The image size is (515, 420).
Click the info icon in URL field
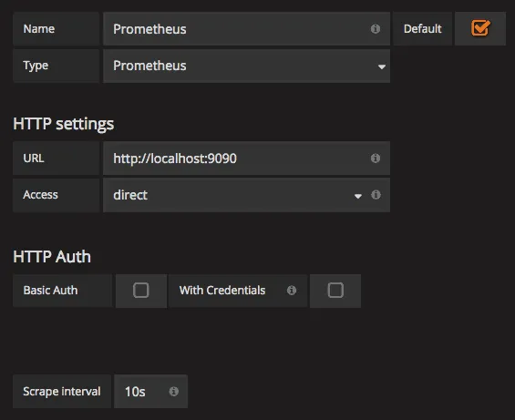(376, 159)
